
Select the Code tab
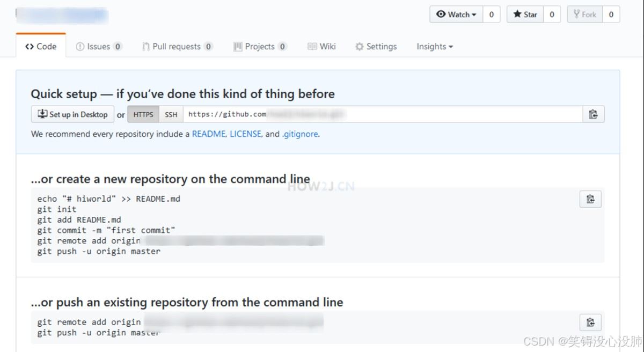point(41,47)
